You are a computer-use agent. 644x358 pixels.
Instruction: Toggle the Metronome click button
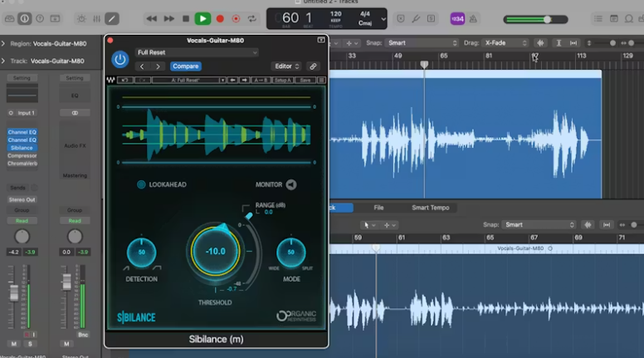[473, 19]
